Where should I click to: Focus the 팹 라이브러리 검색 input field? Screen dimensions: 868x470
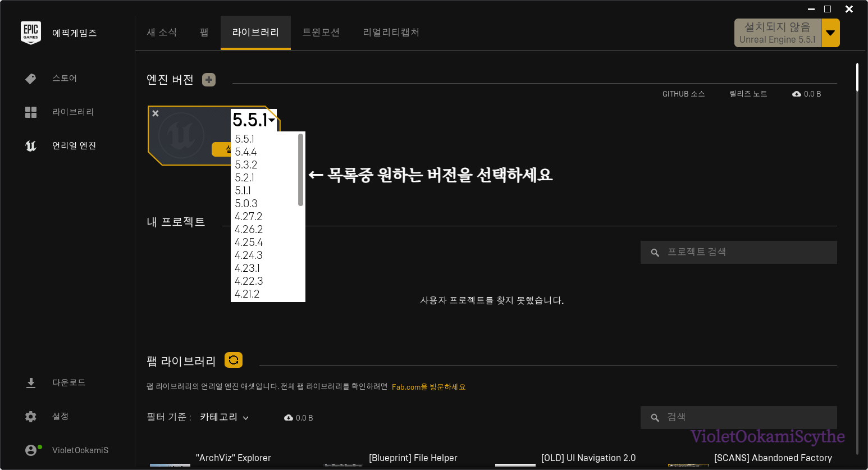click(739, 417)
